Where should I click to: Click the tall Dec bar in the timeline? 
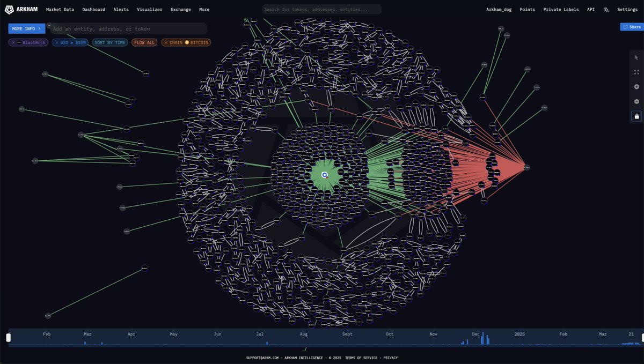[x=482, y=338]
